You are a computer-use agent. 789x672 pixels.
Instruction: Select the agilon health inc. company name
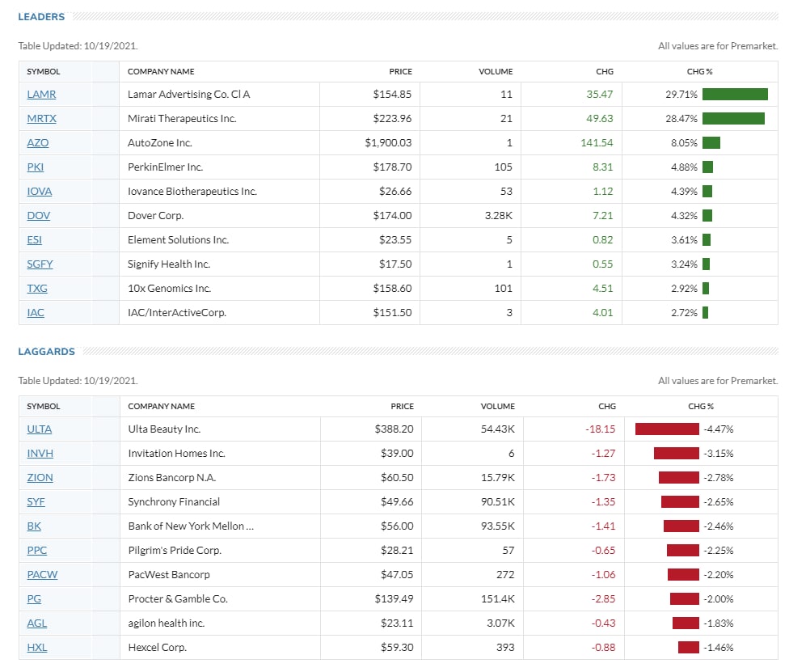[x=166, y=623]
